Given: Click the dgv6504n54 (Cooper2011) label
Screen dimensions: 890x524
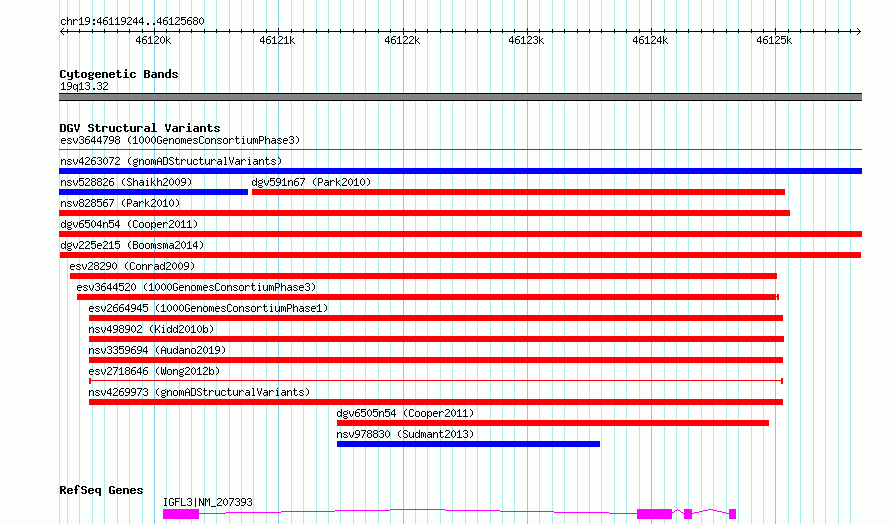Looking at the screenshot, I should click(x=129, y=224).
